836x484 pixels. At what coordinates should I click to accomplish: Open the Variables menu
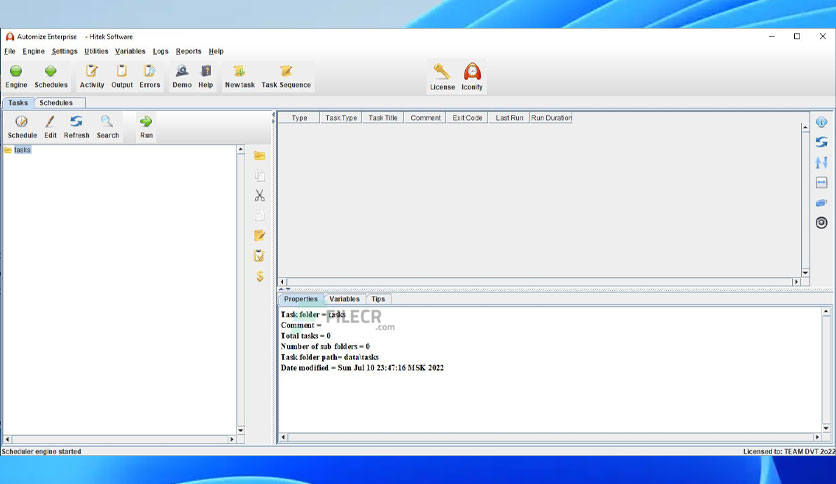pyautogui.click(x=130, y=51)
